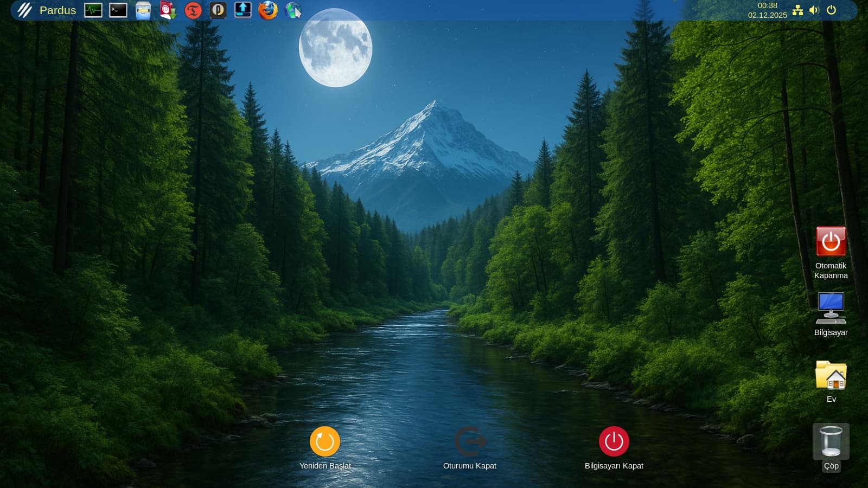Open the Bilgisayar desktop icon

tap(831, 307)
